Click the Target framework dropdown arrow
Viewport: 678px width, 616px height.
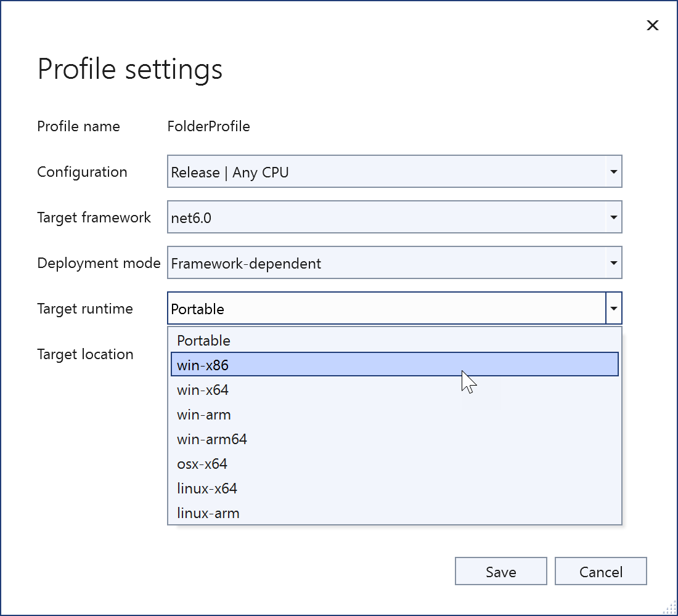pyautogui.click(x=613, y=217)
